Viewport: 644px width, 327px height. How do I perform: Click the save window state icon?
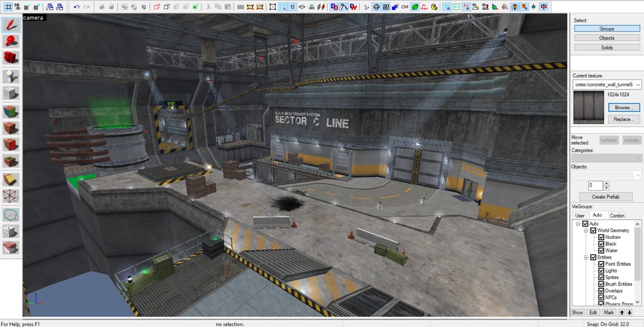pyautogui.click(x=59, y=7)
